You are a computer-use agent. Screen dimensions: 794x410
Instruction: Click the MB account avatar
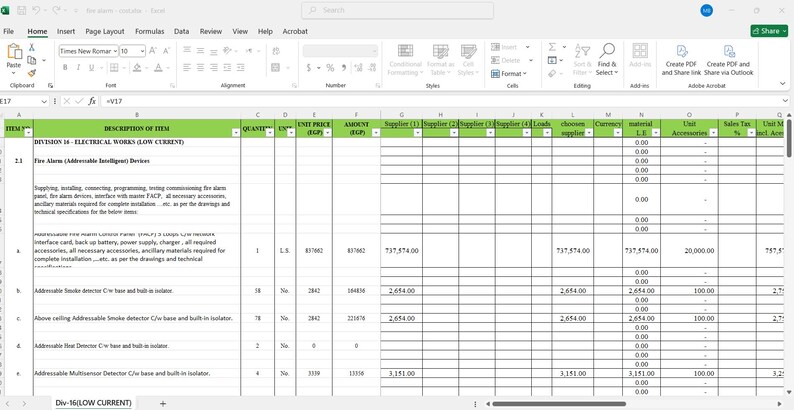point(707,10)
